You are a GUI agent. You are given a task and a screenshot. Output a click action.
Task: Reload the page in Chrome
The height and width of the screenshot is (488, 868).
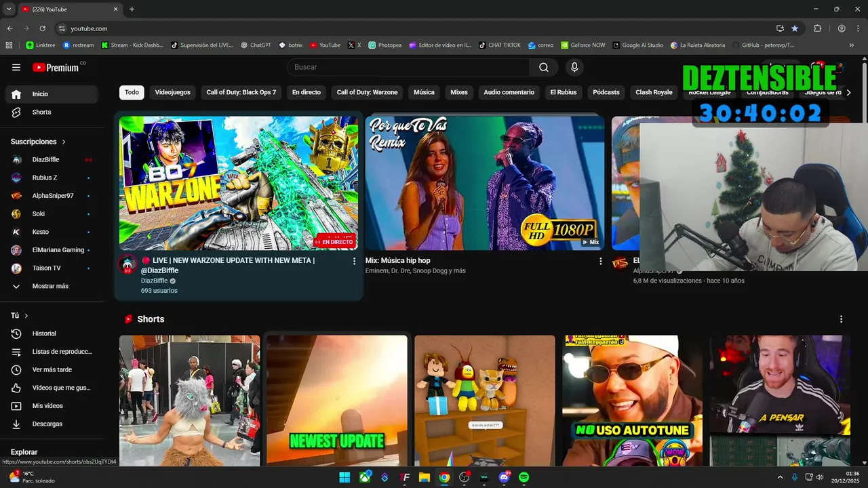pos(42,28)
